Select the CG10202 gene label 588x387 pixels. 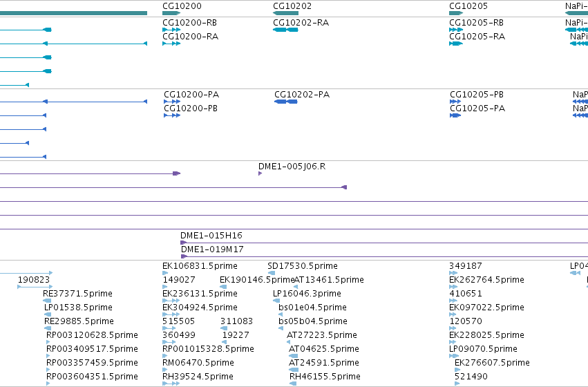[292, 6]
